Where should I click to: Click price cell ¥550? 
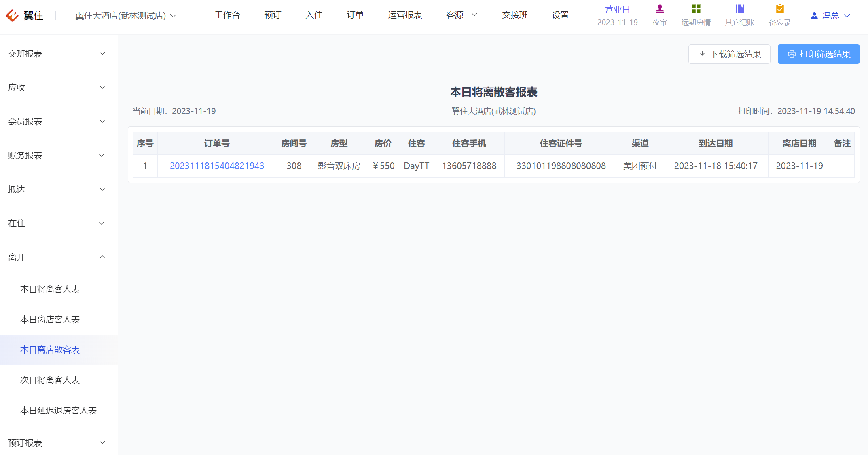(x=383, y=166)
